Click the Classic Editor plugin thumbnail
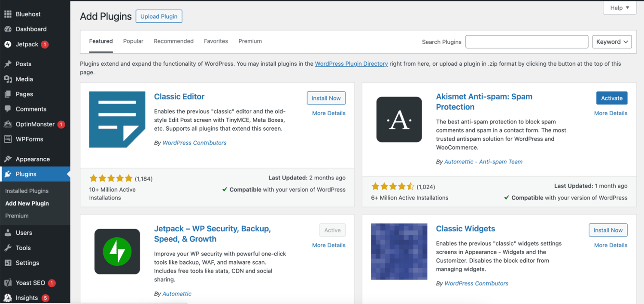 coord(117,120)
